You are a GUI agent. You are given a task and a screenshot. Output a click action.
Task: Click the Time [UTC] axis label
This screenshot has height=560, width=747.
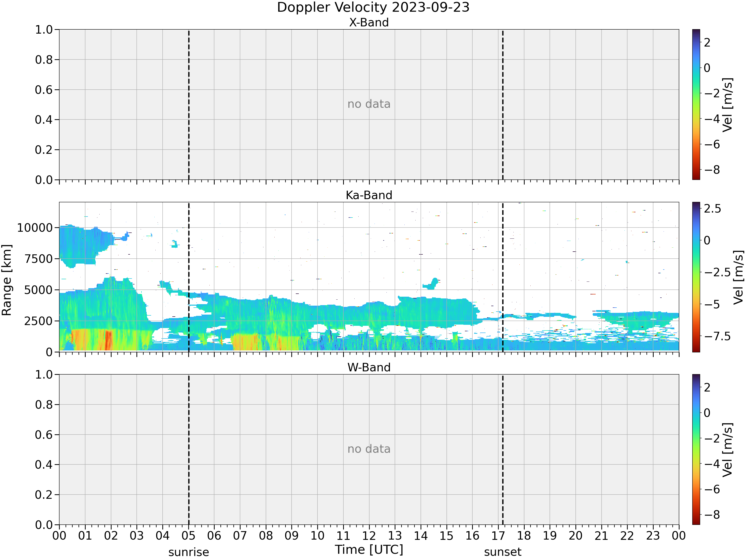point(369,550)
